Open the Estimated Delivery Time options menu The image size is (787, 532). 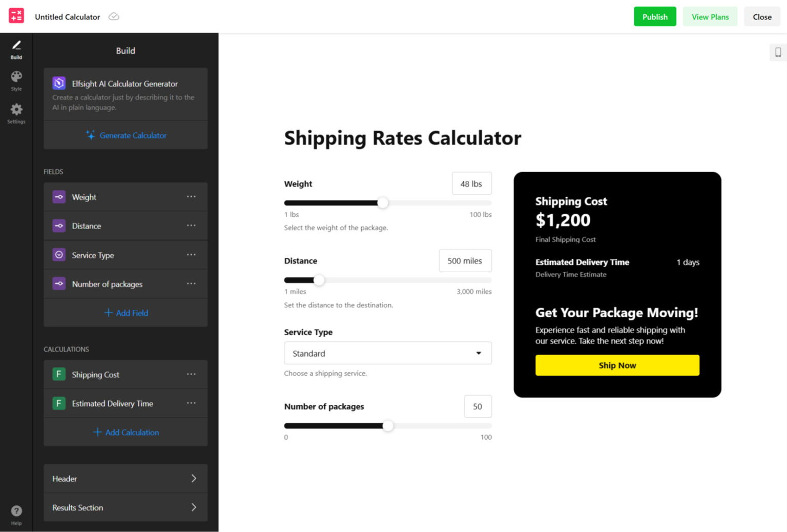coord(191,403)
